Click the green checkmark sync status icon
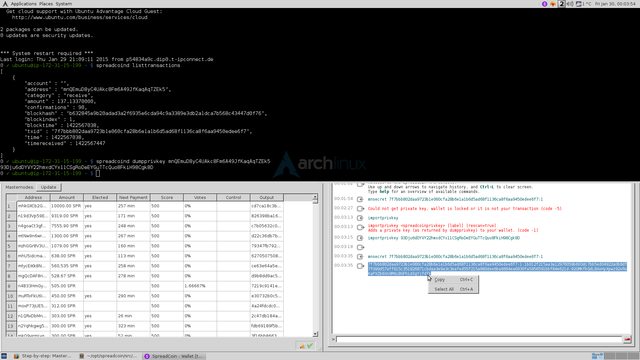The height and width of the screenshot is (360, 640). coord(310,346)
